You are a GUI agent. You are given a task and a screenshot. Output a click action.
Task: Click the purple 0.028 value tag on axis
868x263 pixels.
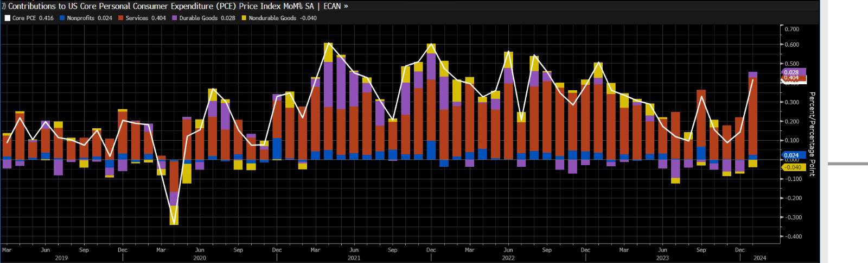click(x=792, y=72)
